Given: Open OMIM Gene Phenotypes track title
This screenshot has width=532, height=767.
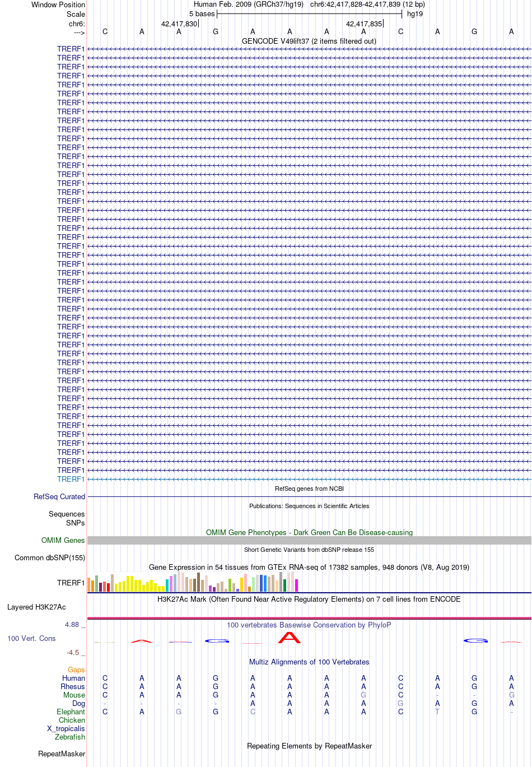Looking at the screenshot, I should 309,532.
